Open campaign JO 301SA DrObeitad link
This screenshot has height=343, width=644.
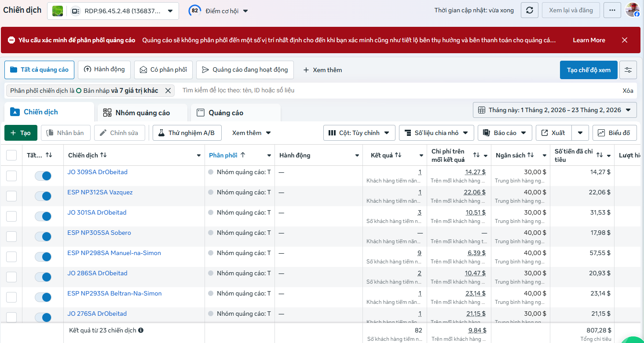[x=97, y=212]
